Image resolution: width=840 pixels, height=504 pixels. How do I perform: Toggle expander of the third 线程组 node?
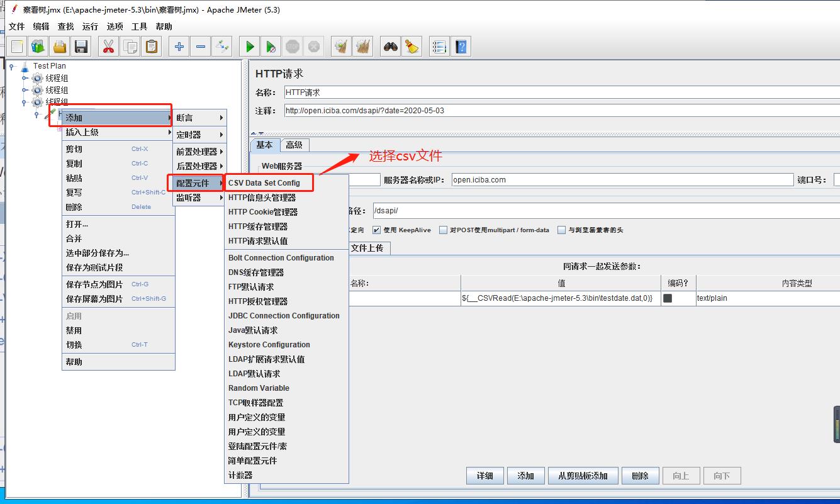pos(25,102)
